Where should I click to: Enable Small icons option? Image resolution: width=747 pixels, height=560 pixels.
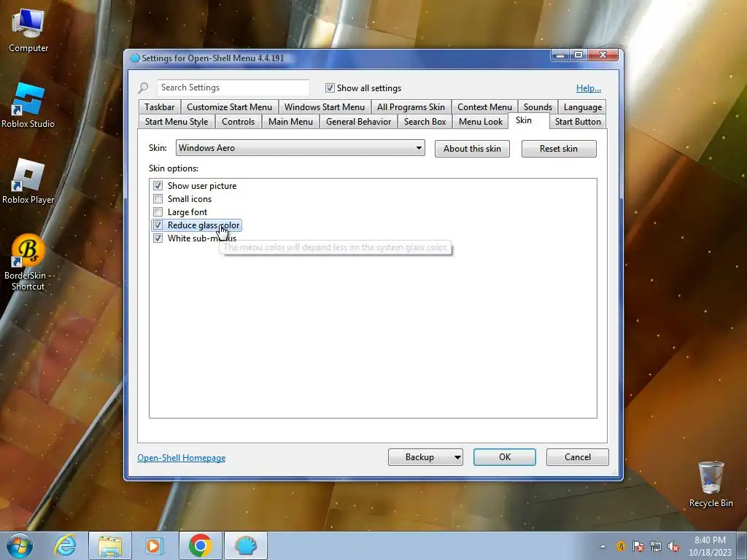point(158,199)
